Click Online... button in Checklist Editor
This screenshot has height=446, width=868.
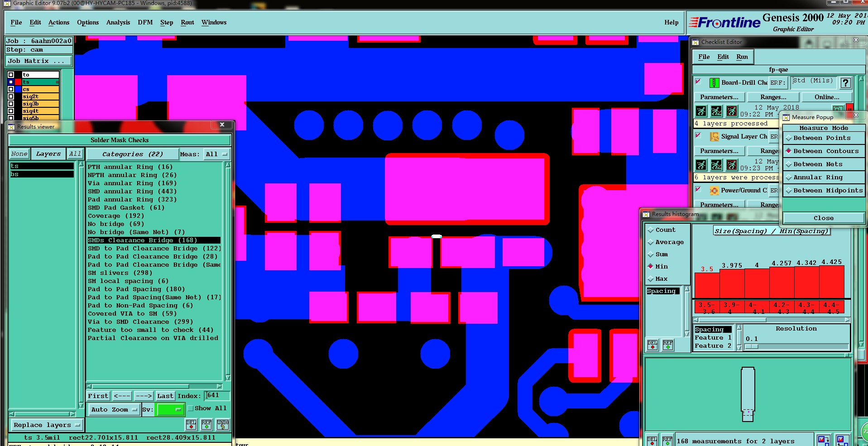pos(827,97)
